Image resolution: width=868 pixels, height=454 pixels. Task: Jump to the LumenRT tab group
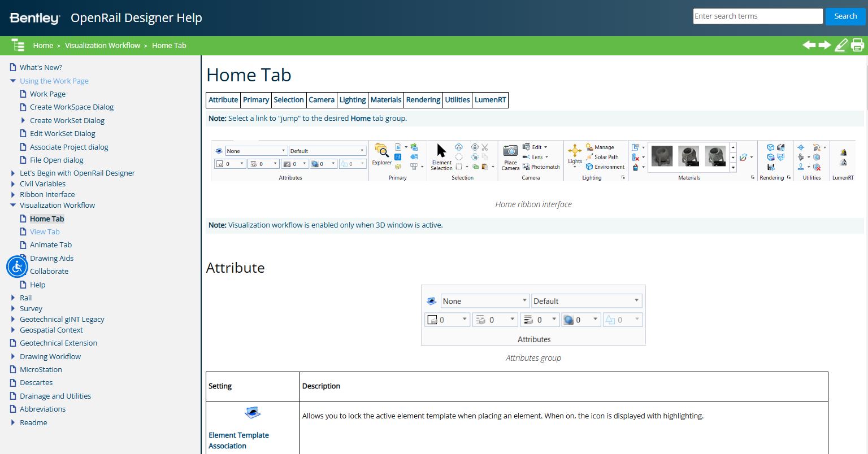coord(491,100)
